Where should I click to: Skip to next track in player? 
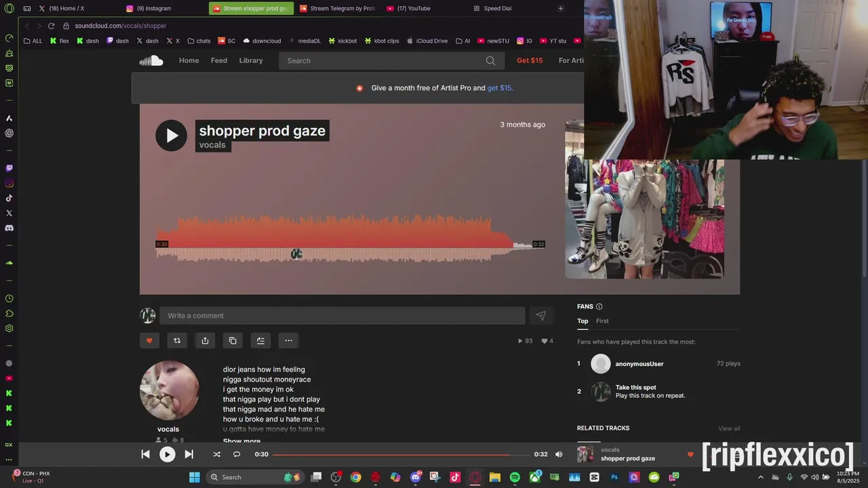pyautogui.click(x=189, y=454)
